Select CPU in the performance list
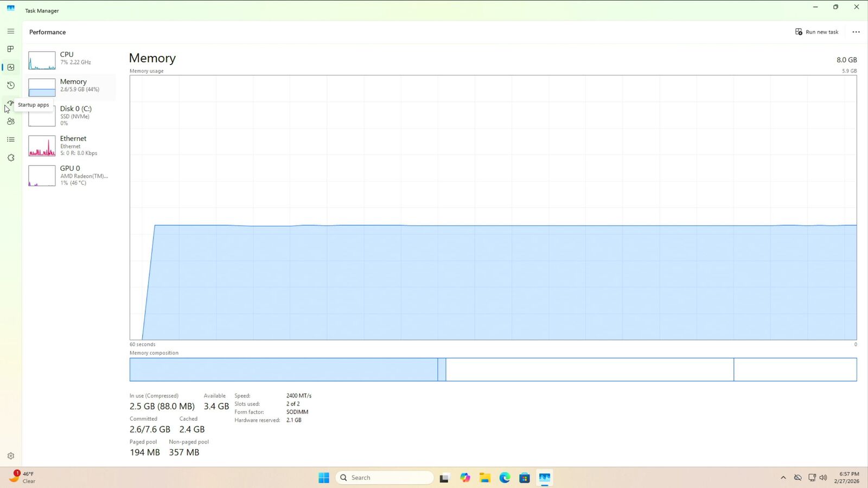 pyautogui.click(x=71, y=59)
